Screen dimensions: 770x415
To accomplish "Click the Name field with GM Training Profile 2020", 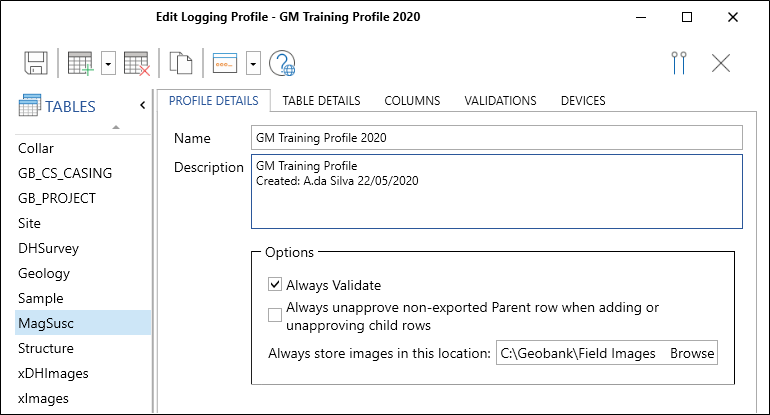I will (x=496, y=138).
